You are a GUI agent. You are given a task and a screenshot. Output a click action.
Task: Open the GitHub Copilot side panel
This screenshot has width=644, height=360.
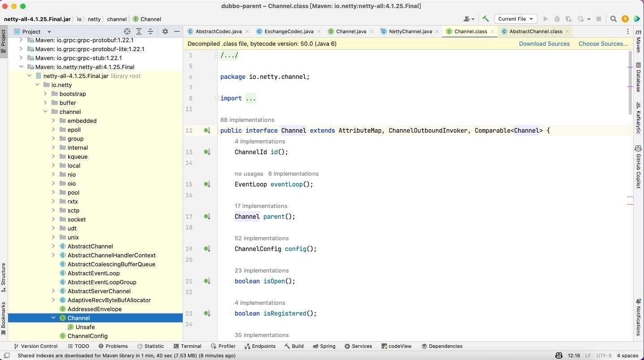639,167
